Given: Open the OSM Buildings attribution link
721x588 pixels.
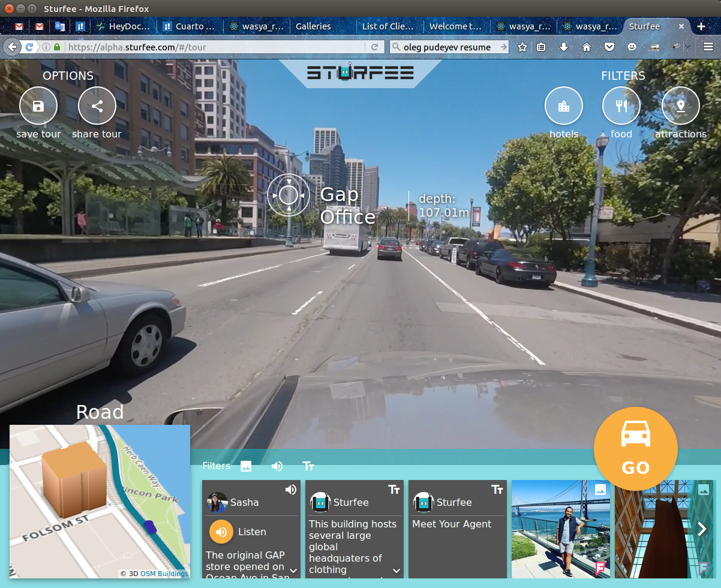Looking at the screenshot, I should click(x=164, y=574).
